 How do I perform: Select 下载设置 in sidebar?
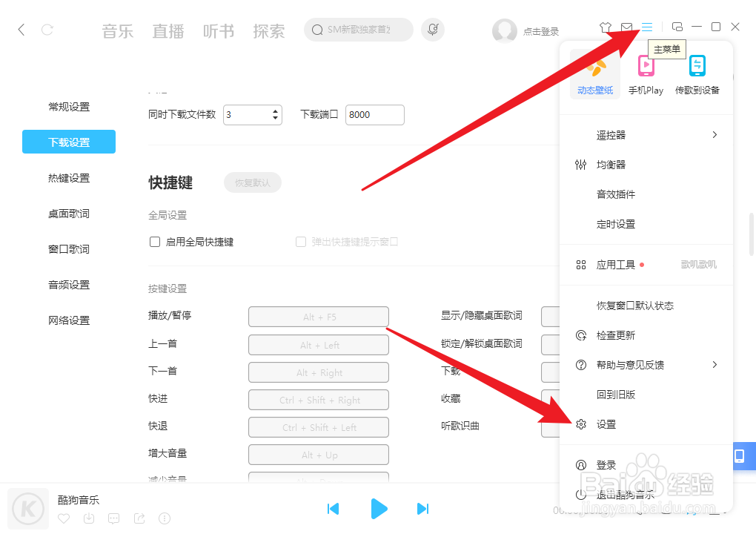point(69,142)
